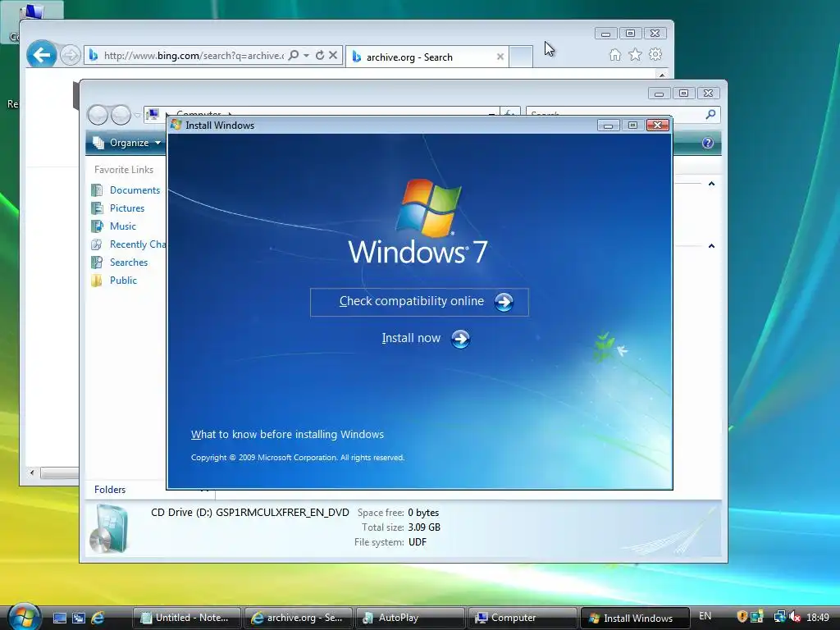Refresh the page in Internet Explorer
Viewport: 840px width, 630px height.
coord(320,55)
